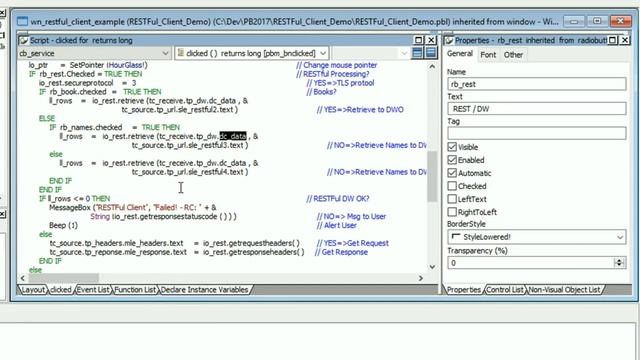Close the Properties pane
Viewport: 640px width, 360px height.
[x=625, y=40]
